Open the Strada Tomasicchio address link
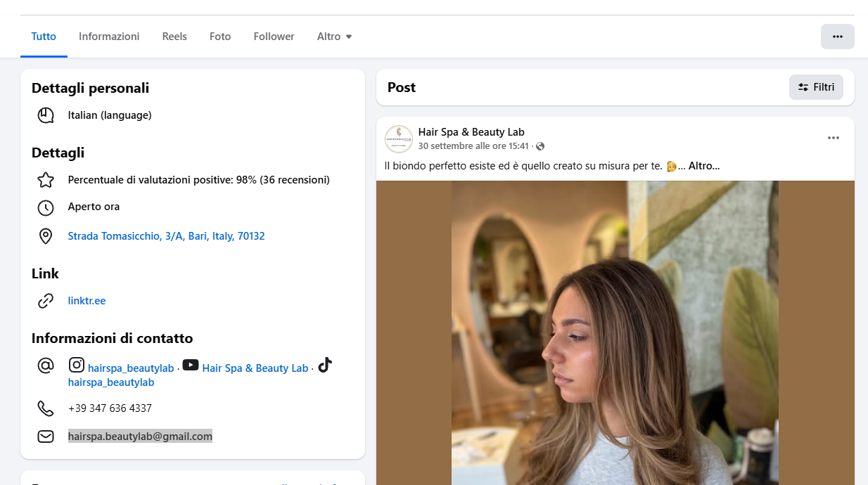The image size is (868, 485). point(166,236)
